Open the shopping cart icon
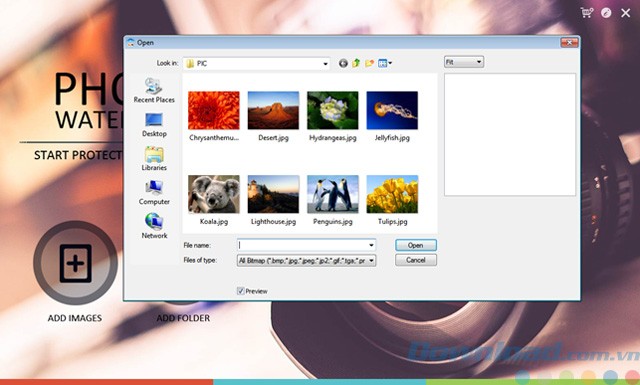This screenshot has width=640, height=385. 587,13
